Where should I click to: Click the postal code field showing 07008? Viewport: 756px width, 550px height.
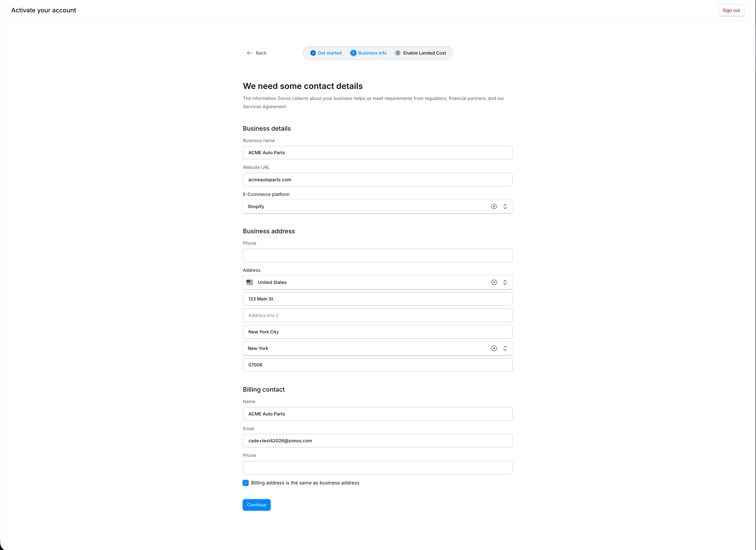[x=377, y=365]
